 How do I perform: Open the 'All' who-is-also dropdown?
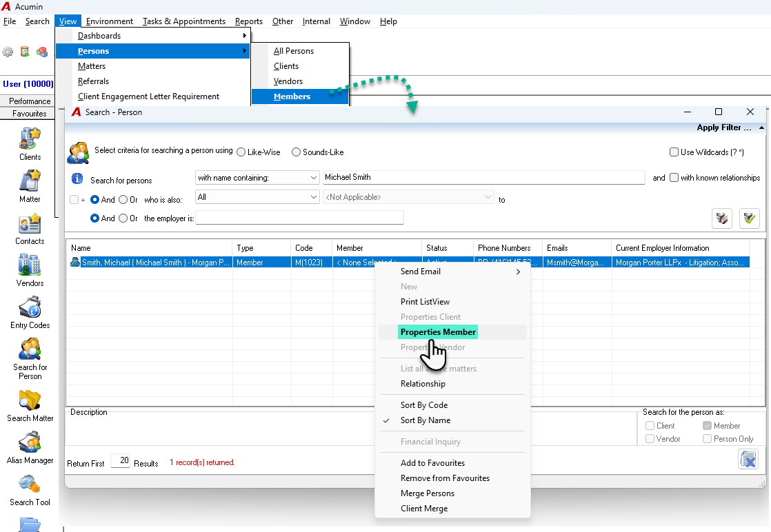coord(257,197)
